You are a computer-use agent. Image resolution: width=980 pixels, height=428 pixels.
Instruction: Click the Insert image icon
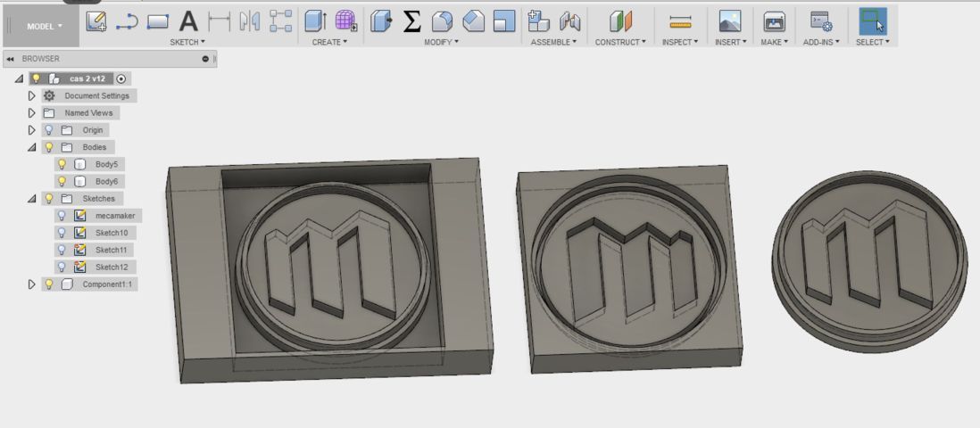pyautogui.click(x=730, y=22)
